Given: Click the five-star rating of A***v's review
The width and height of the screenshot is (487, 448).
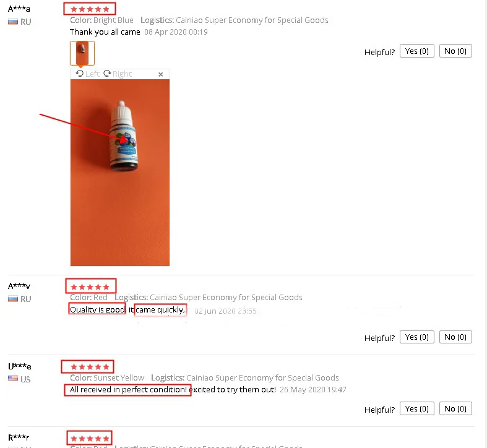Looking at the screenshot, I should coord(90,286).
